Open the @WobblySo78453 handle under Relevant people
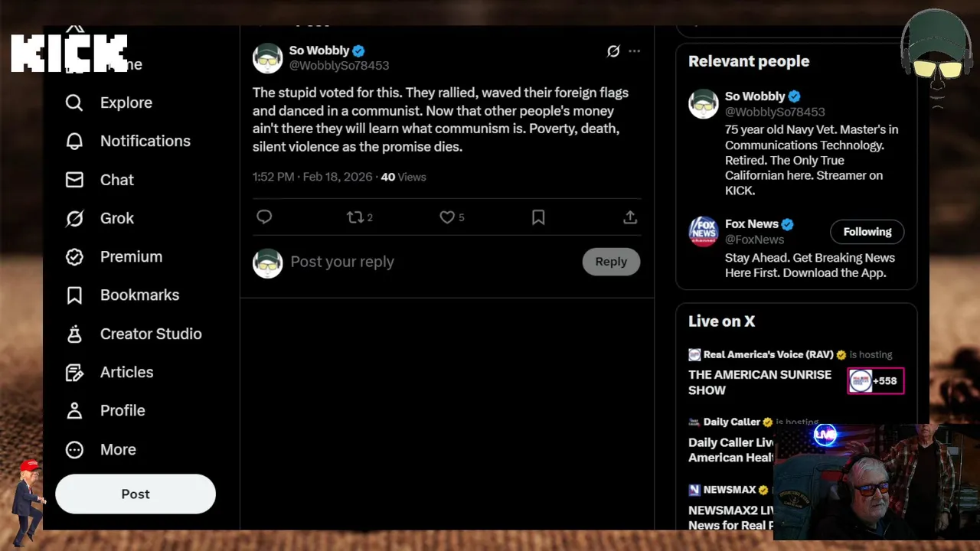Viewport: 980px width, 551px height. click(x=775, y=112)
